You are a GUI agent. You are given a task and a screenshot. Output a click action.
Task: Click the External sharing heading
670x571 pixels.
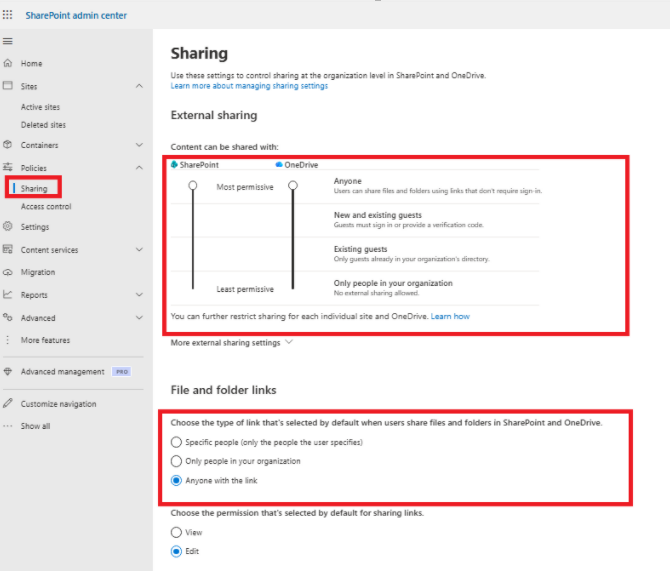click(x=214, y=115)
